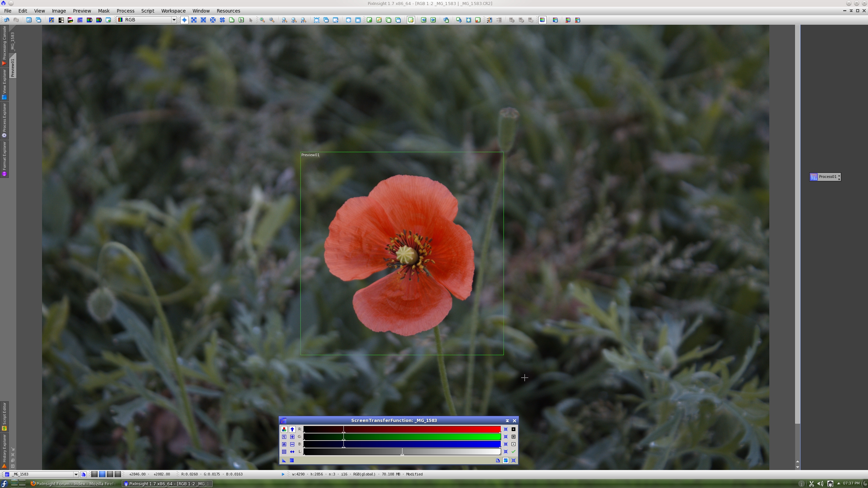This screenshot has width=868, height=488.
Task: Click the volume icon in the system tray
Action: click(821, 484)
